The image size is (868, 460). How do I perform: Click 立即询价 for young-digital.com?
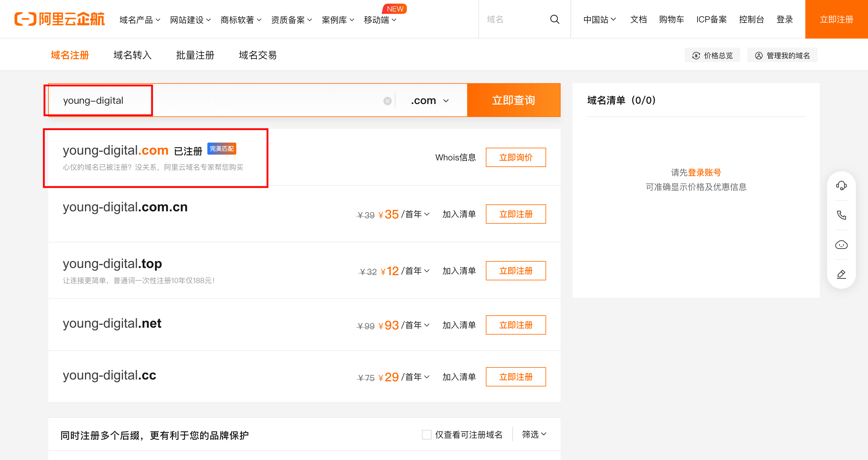[516, 157]
